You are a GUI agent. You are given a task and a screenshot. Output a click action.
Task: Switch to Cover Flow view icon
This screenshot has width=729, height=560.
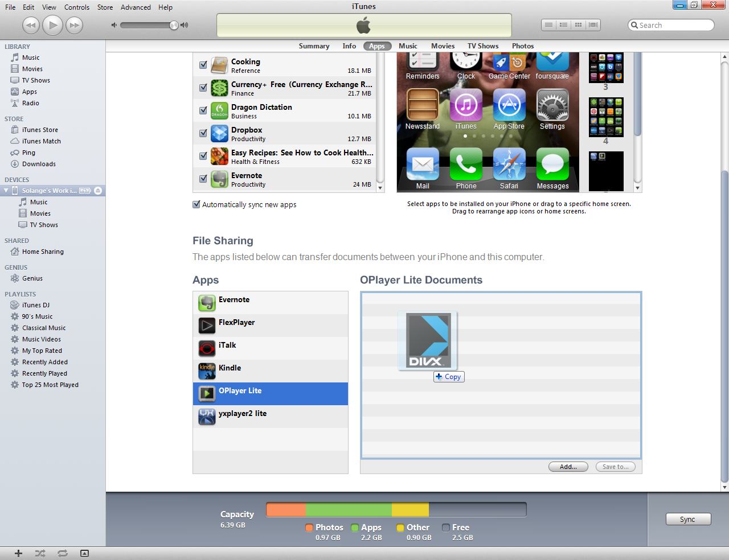tap(593, 25)
